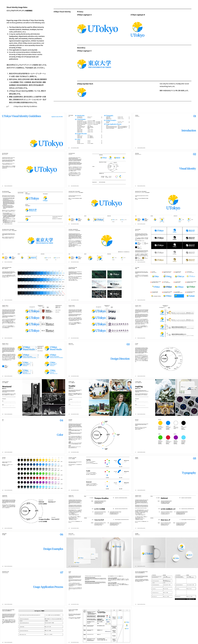Click the '02 Visual Identity' entry in contents
Viewport: 198px width, 644px height.
pyautogui.click(x=80, y=120)
